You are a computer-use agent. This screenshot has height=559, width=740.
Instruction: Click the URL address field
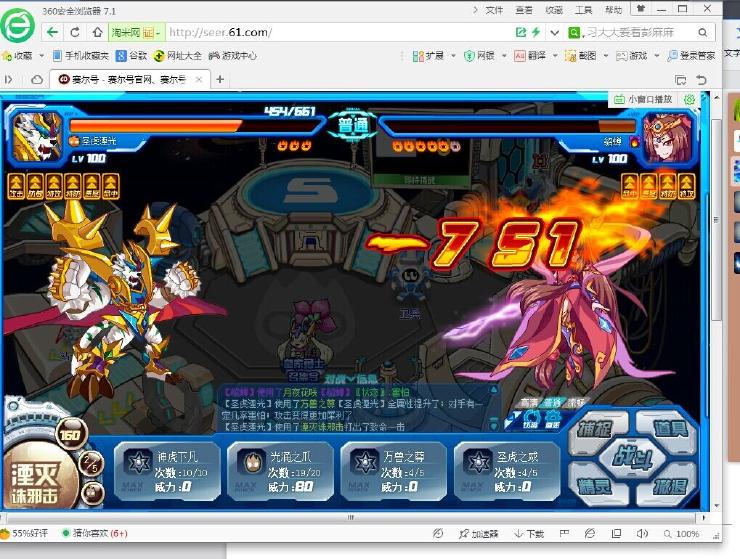pyautogui.click(x=340, y=33)
